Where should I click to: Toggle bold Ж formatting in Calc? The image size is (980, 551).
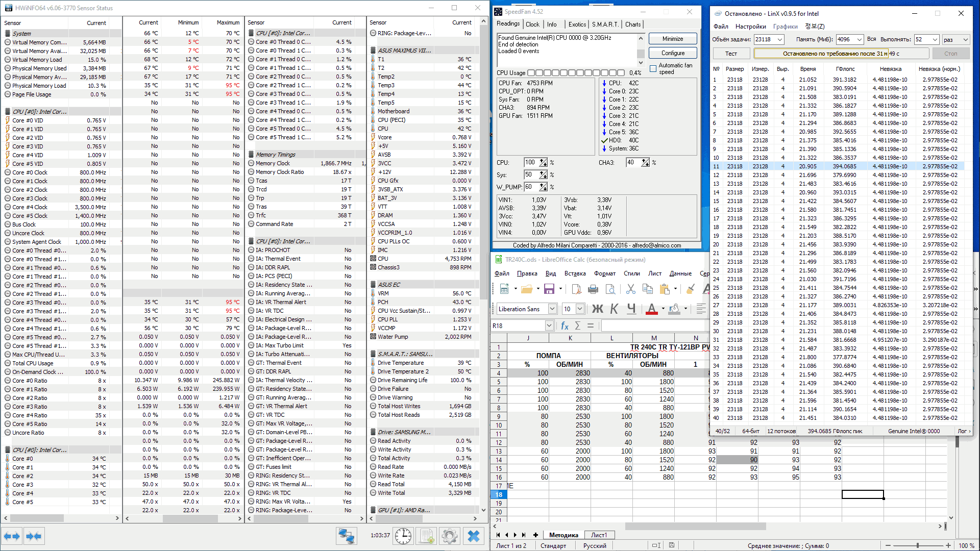point(597,309)
